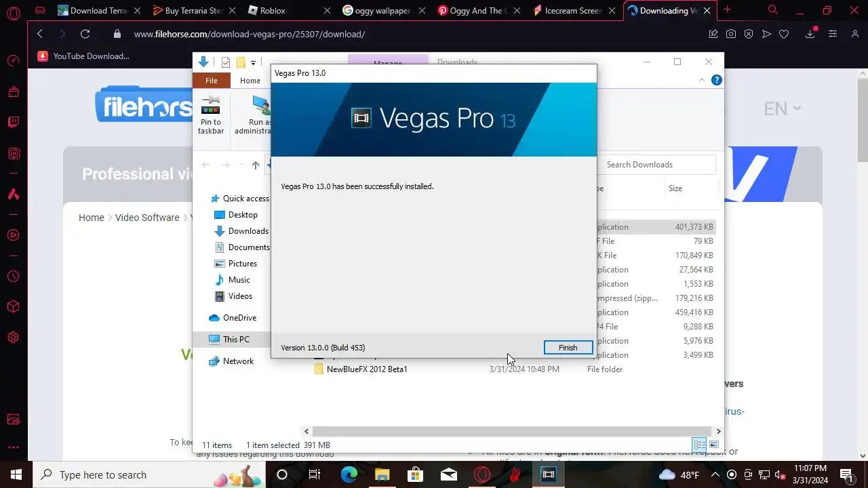Viewport: 868px width, 488px height.
Task: Select Quick access in navigation pane
Action: click(240, 199)
